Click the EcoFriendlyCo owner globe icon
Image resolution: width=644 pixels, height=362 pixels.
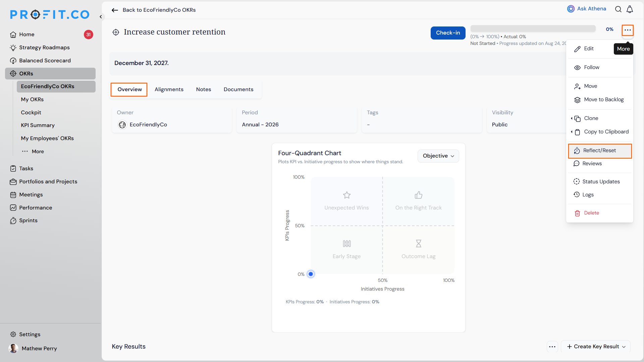coord(122,125)
